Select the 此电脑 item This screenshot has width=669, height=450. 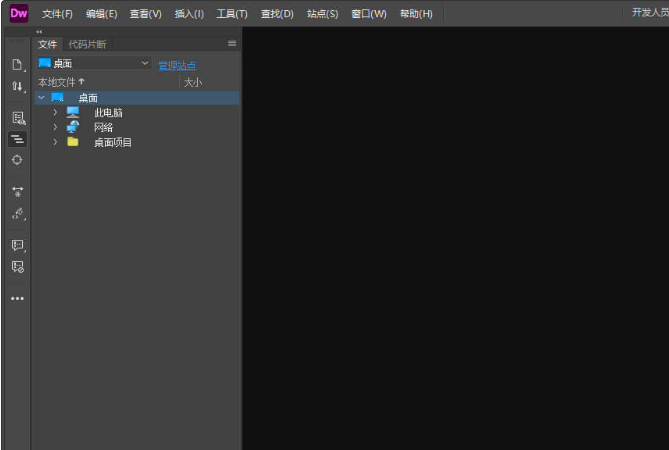(x=108, y=113)
